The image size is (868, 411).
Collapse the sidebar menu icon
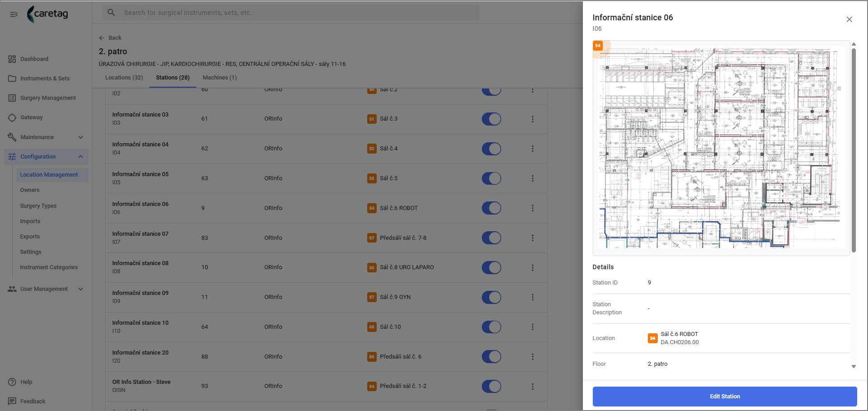point(14,14)
